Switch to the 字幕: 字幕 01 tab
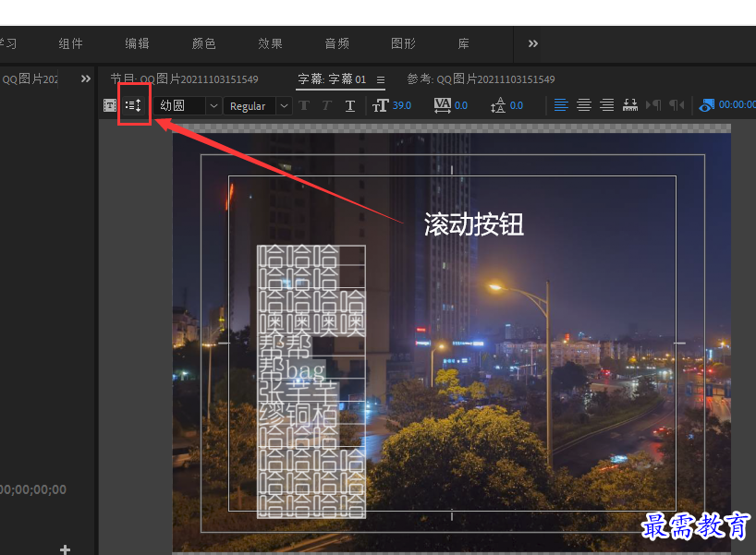The height and width of the screenshot is (555, 756). point(332,79)
